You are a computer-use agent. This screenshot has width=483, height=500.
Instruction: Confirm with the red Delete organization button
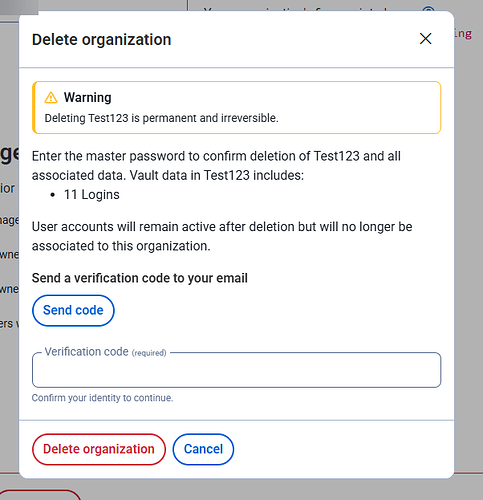[x=99, y=449]
